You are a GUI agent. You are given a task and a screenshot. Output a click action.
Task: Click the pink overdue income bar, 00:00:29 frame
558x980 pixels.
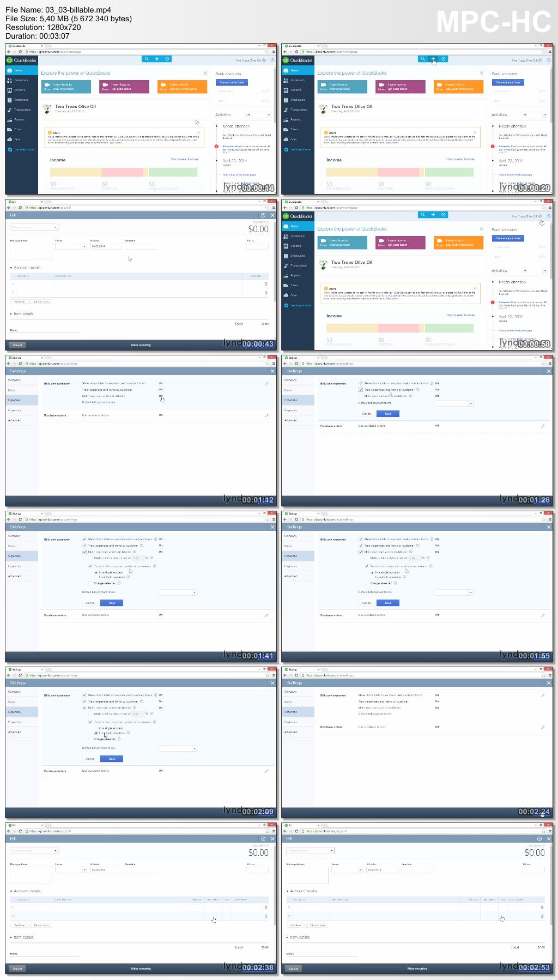coord(400,172)
